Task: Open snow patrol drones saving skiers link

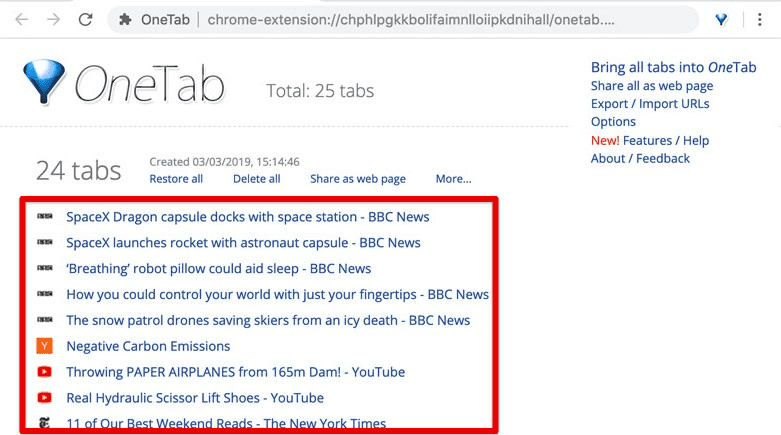Action: (268, 320)
